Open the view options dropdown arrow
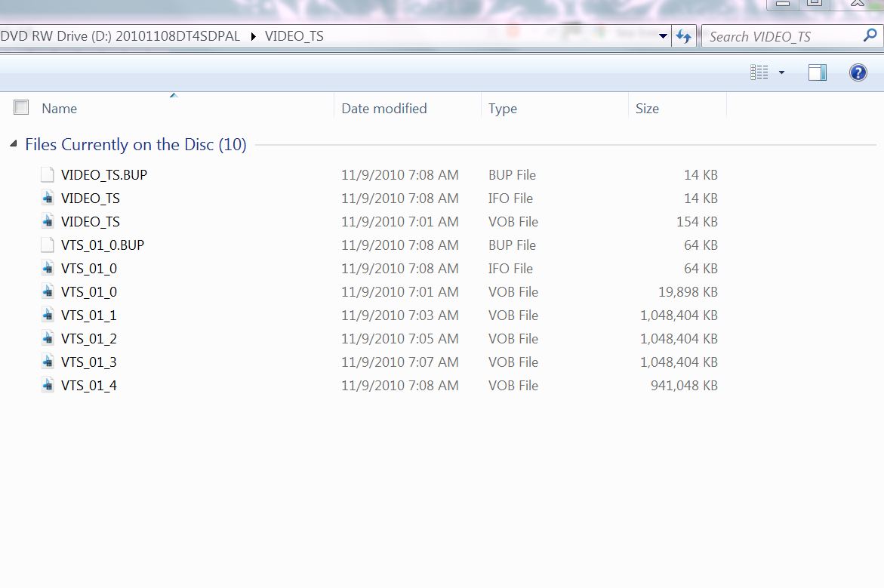 [x=781, y=72]
